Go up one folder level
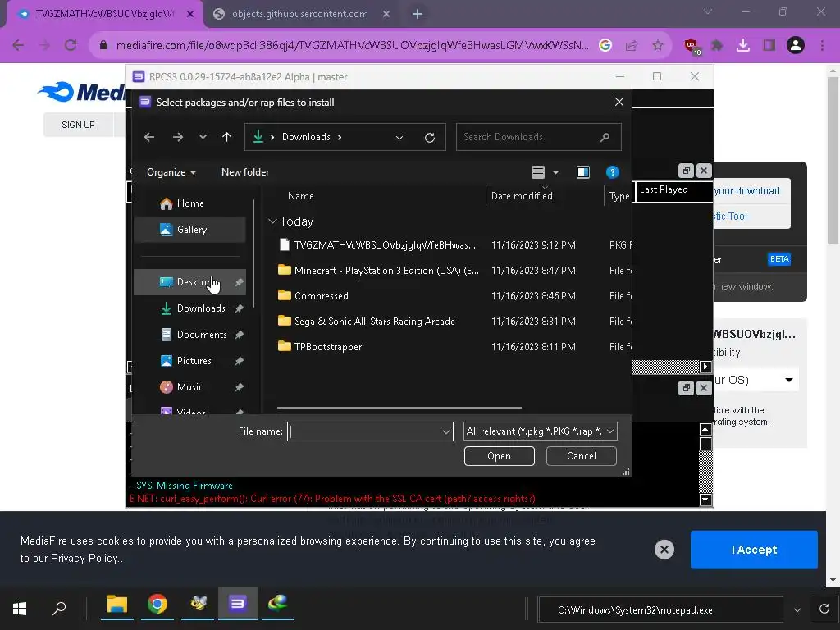This screenshot has height=630, width=840. pyautogui.click(x=226, y=137)
